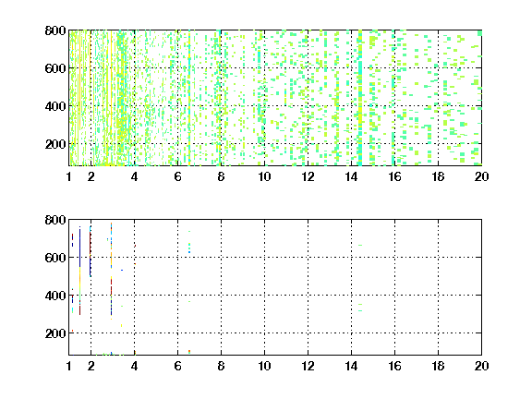The image size is (532, 399).
Task: Click the orange-yellow streak at x=3 in bottom plot
Action: (x=111, y=272)
